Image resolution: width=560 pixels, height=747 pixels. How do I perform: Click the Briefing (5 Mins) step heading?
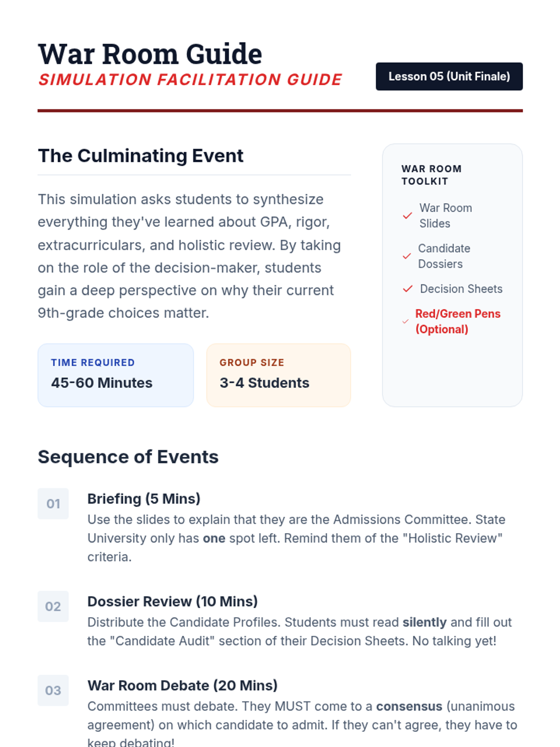[x=144, y=499]
